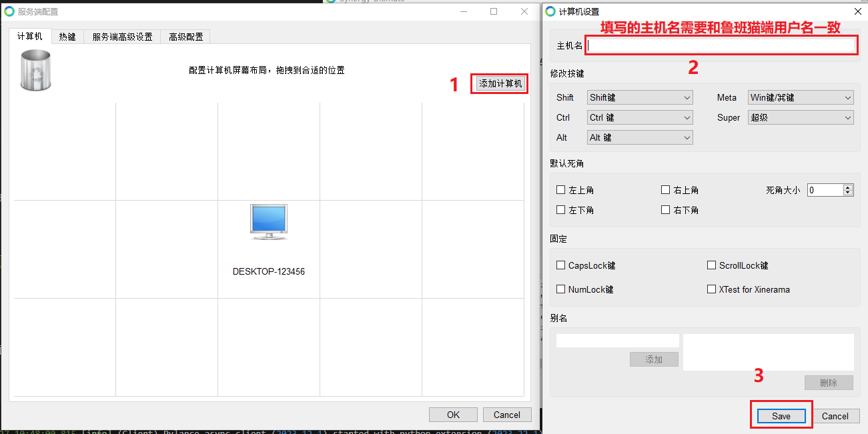868x434 pixels.
Task: Check the CapsLock键 fix option
Action: click(x=561, y=265)
